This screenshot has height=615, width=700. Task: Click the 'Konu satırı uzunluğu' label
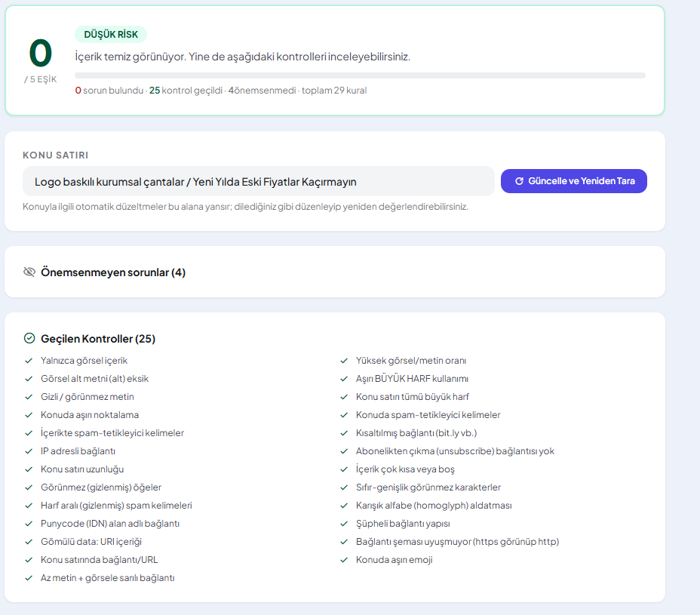pyautogui.click(x=82, y=469)
